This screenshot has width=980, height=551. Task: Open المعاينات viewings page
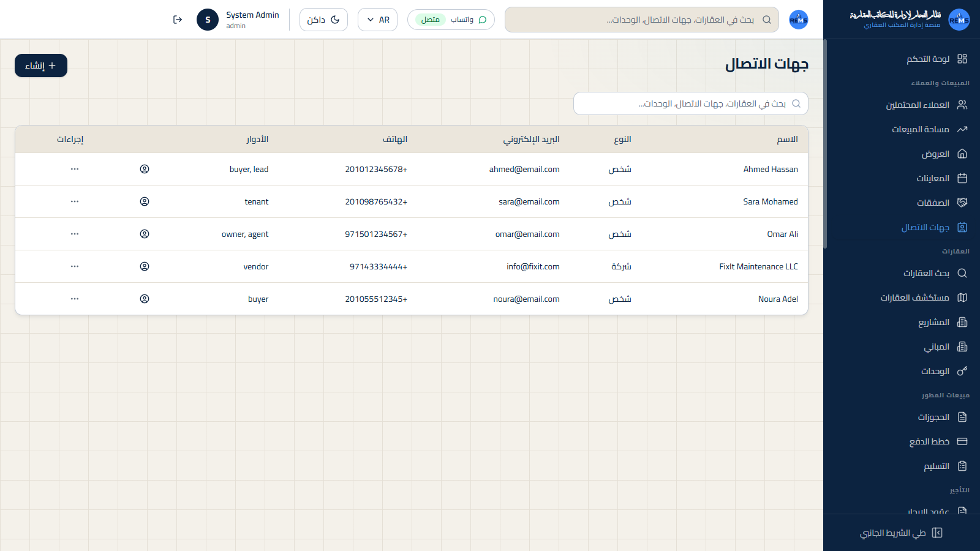(933, 178)
